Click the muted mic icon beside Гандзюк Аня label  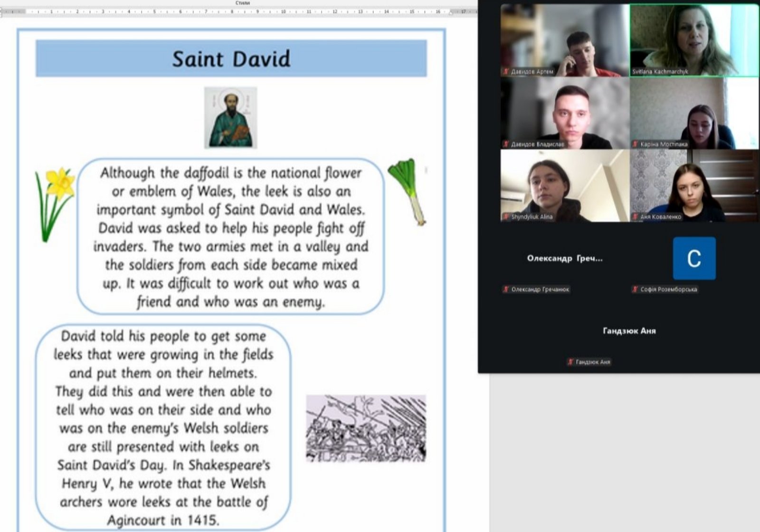point(570,362)
